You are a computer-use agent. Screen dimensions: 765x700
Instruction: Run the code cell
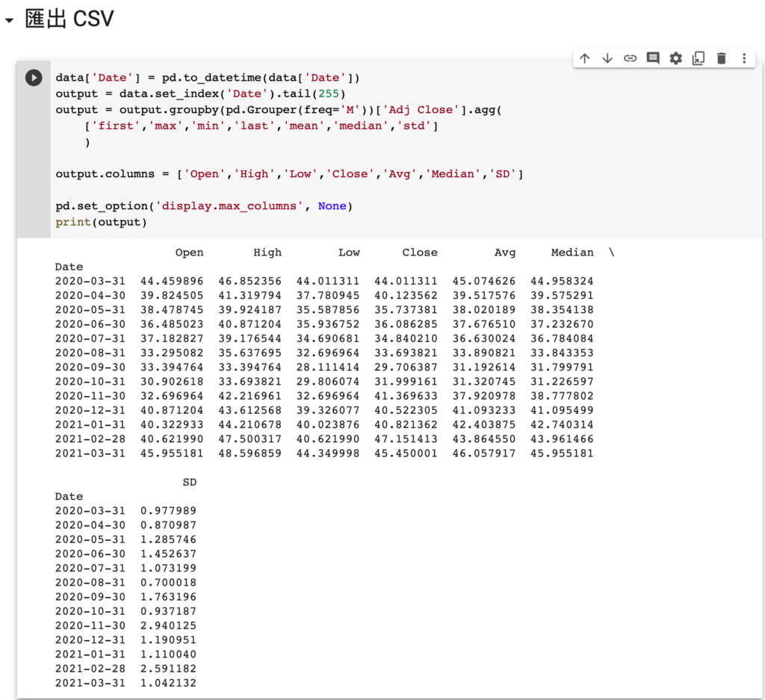[x=33, y=77]
